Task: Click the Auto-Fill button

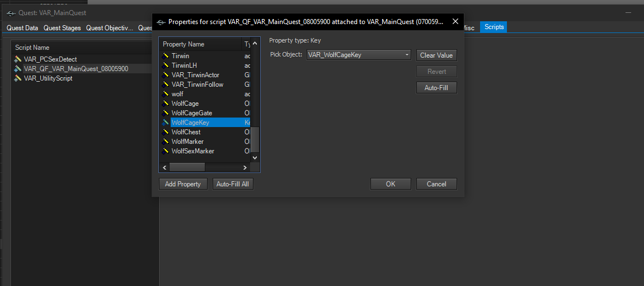Action: pyautogui.click(x=436, y=88)
